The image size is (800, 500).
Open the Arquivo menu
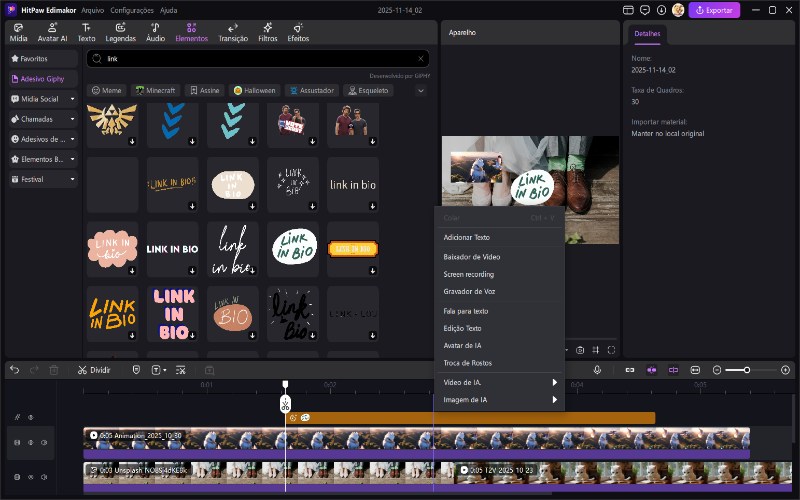pos(92,10)
